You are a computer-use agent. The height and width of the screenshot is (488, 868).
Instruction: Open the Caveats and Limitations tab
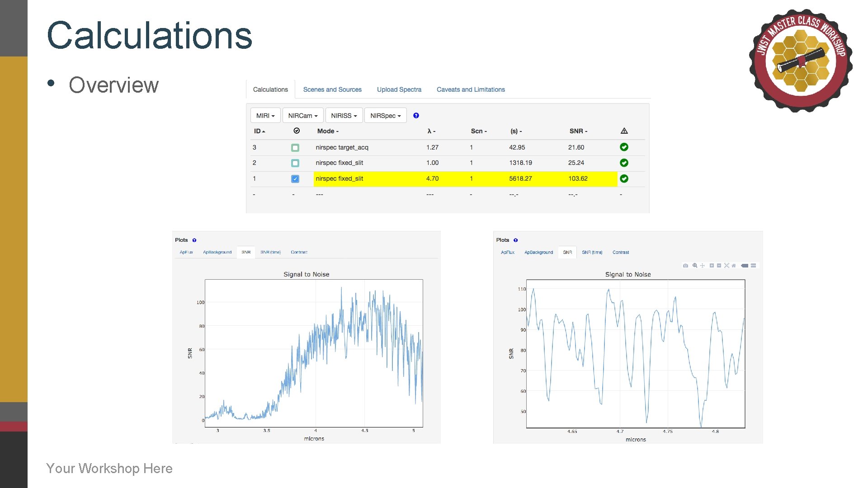tap(471, 89)
